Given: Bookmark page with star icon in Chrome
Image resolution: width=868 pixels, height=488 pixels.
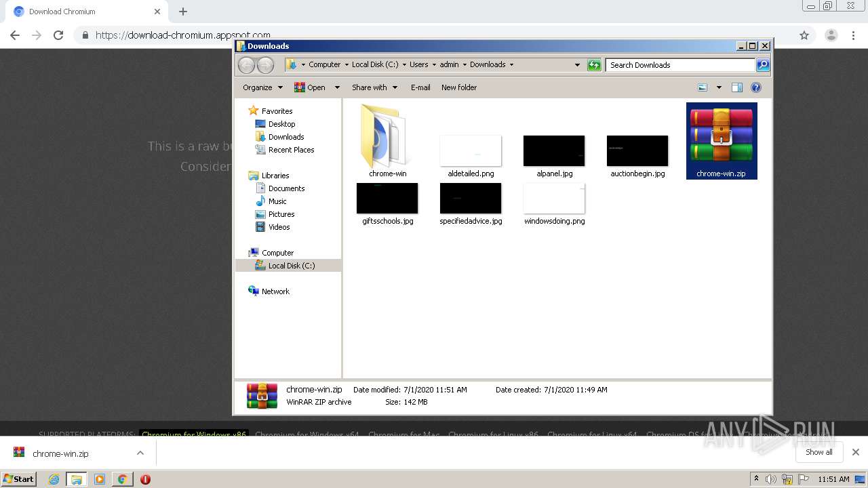Looking at the screenshot, I should pyautogui.click(x=804, y=35).
